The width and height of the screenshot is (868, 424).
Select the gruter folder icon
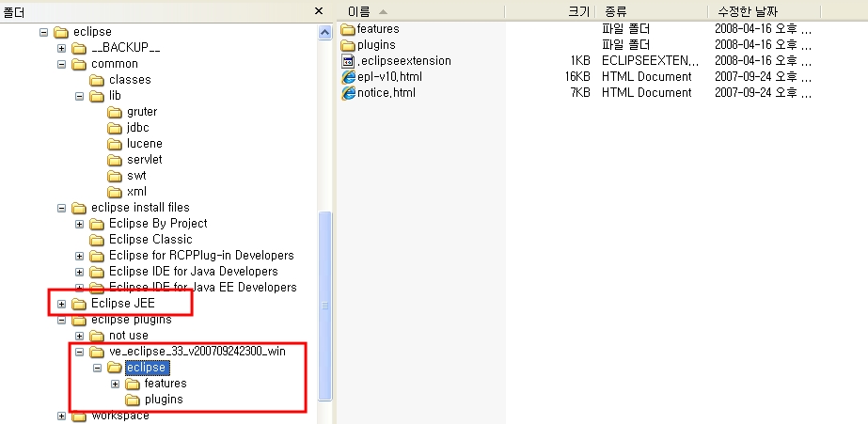click(115, 113)
